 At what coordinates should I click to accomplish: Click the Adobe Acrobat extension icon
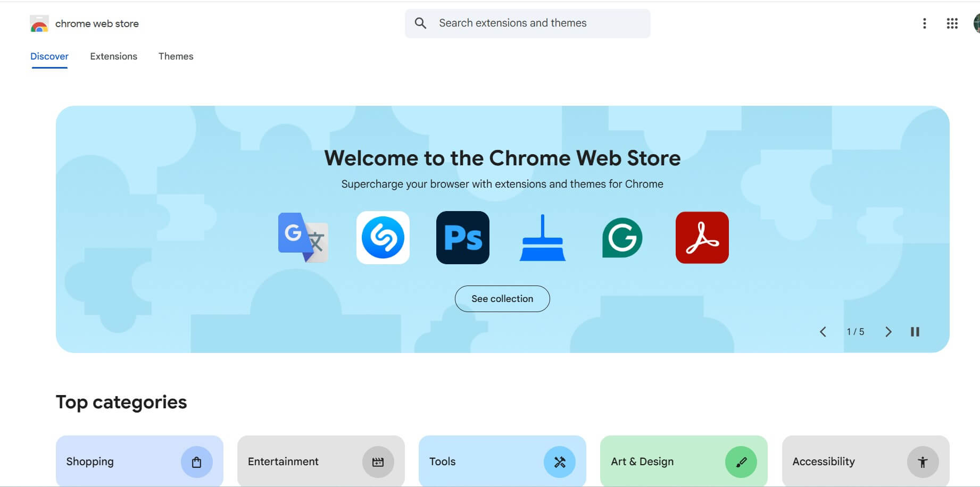(x=702, y=238)
